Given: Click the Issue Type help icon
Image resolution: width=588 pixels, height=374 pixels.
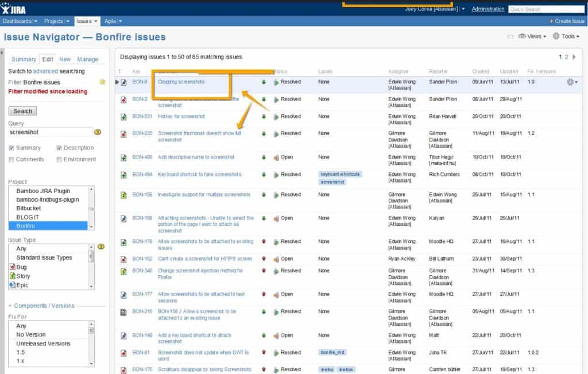Looking at the screenshot, I should click(101, 246).
